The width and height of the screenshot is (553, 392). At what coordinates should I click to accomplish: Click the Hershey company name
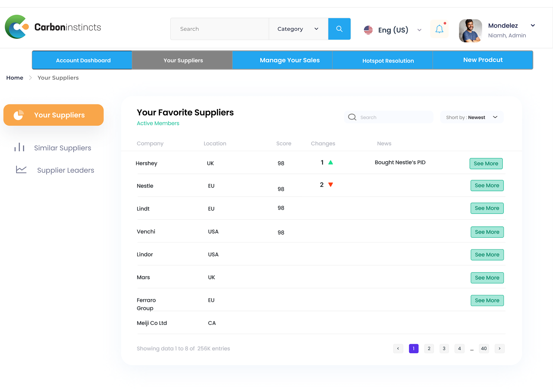(x=146, y=163)
